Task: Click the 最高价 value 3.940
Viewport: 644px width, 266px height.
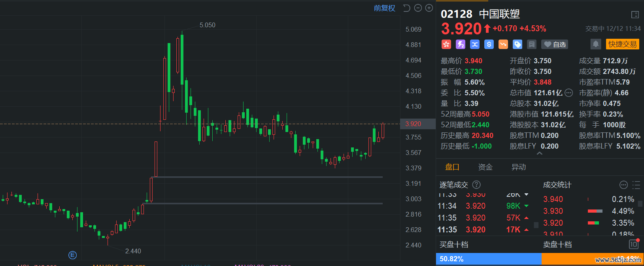Action: coord(474,61)
